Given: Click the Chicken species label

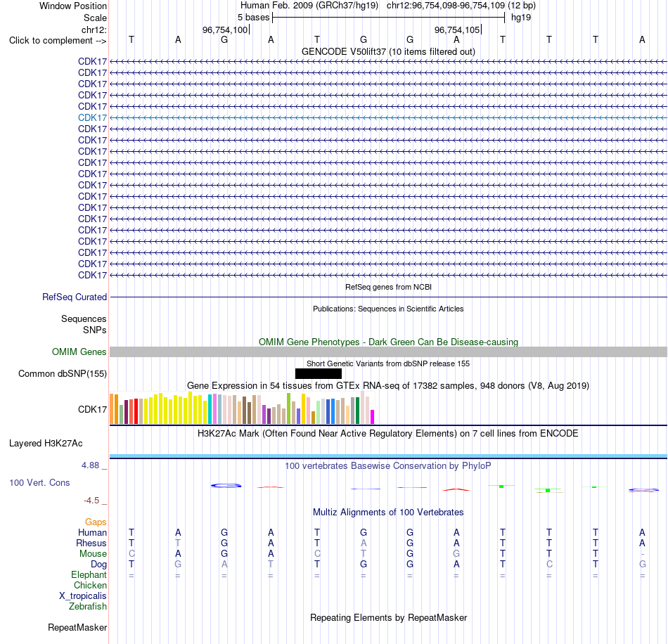Looking at the screenshot, I should pos(90,585).
